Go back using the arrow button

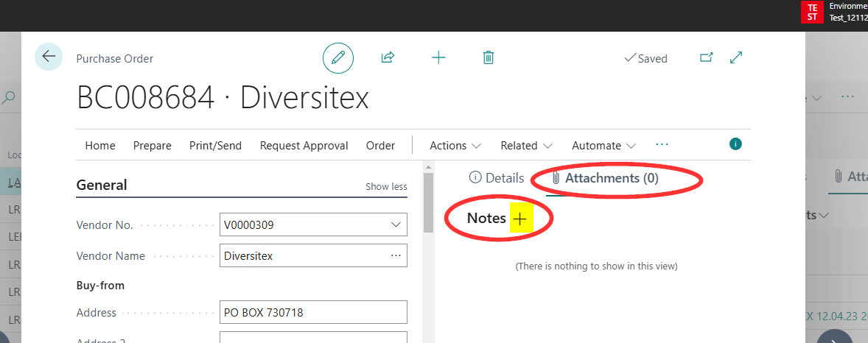click(x=49, y=57)
